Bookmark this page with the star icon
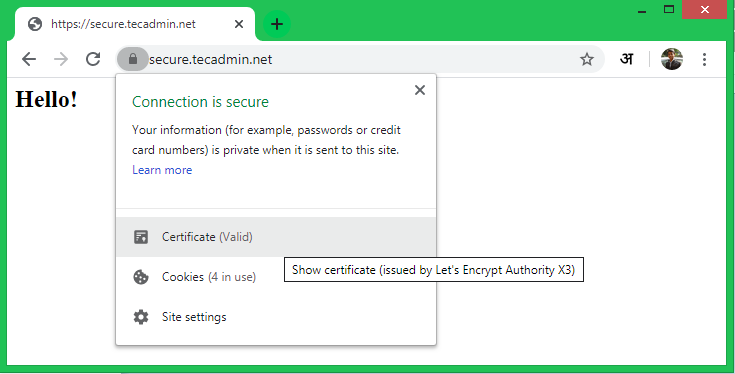 tap(586, 60)
